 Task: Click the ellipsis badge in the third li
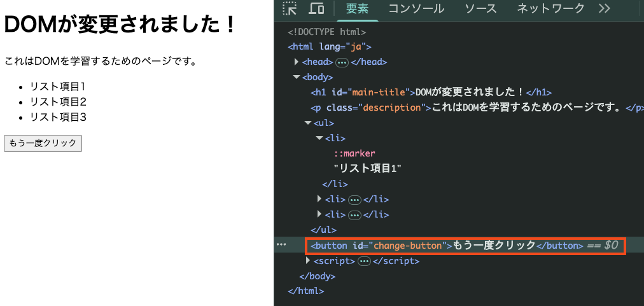(354, 215)
